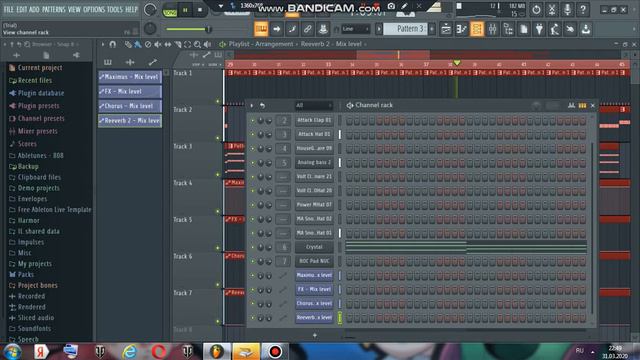This screenshot has width=640, height=360.
Task: Select Maximus - Mix level clip in picker
Action: [x=130, y=77]
